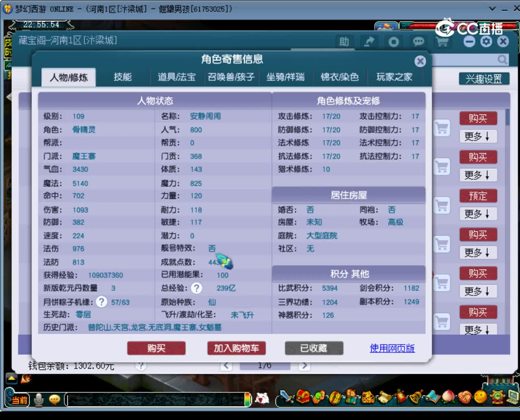
Task: Click the computer system icon in bottom toolbar
Action: [x=512, y=397]
